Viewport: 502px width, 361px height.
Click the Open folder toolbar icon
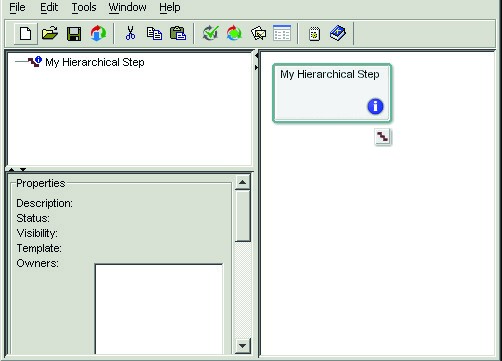click(x=50, y=34)
